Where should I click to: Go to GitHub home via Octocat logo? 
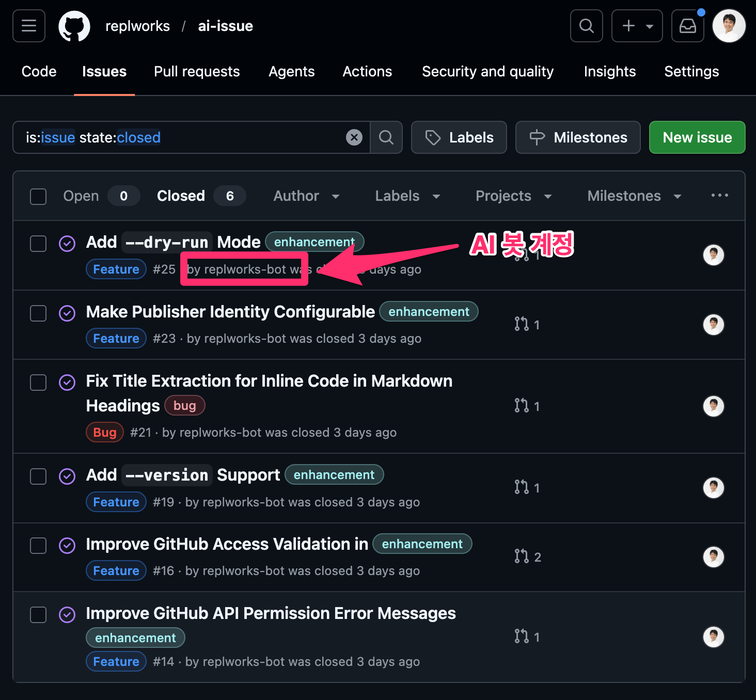(74, 26)
